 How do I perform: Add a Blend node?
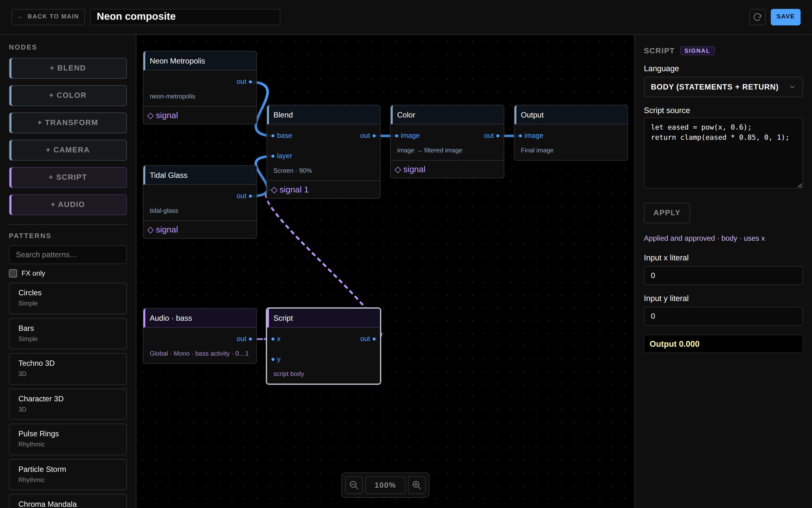68,68
